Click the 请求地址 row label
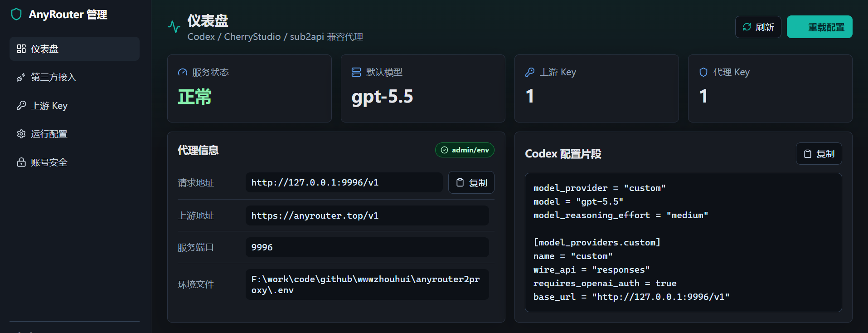Viewport: 868px width, 333px height. 196,183
